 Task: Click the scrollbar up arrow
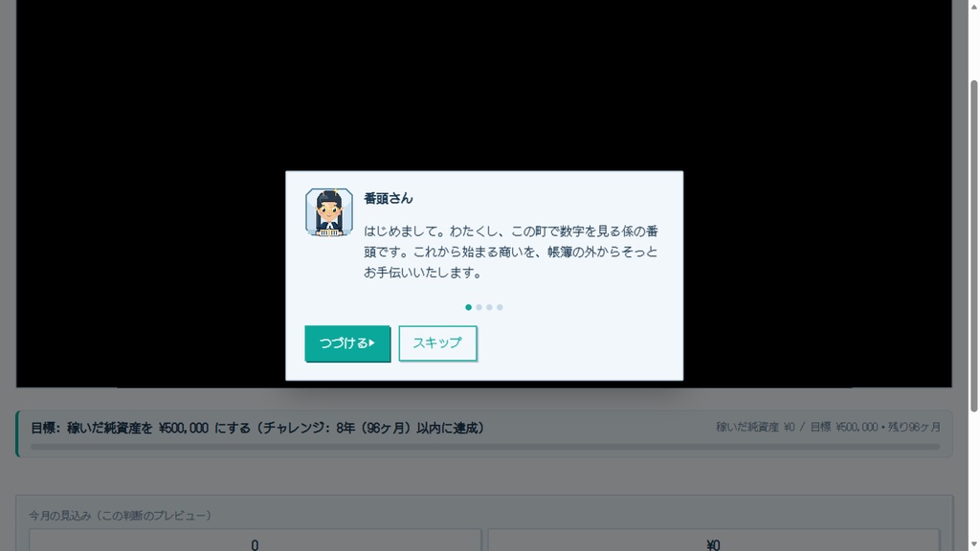coord(973,5)
